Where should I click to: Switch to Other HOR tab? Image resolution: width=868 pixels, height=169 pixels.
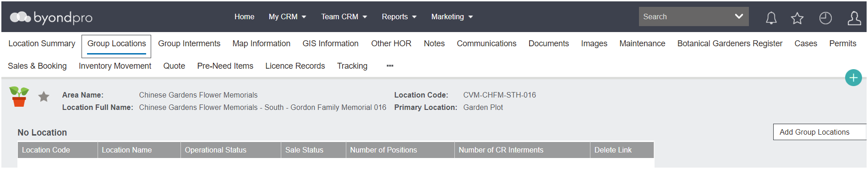point(391,44)
